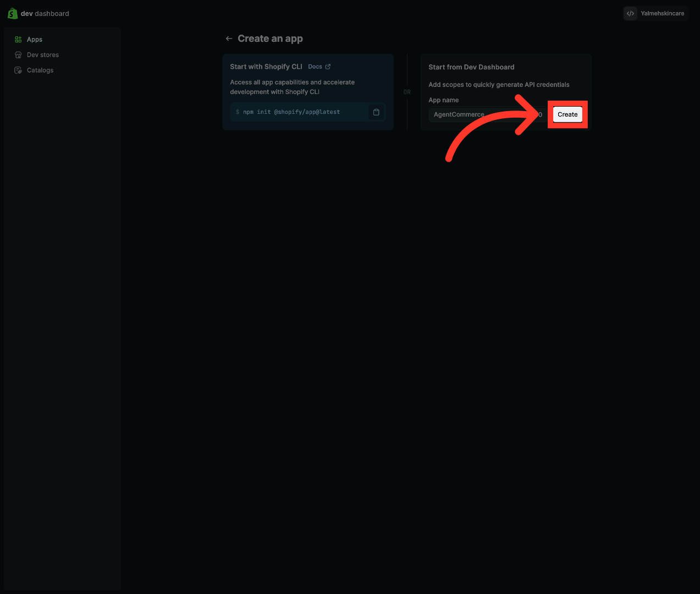The height and width of the screenshot is (594, 700).
Task: Click the 'Create an app' page title
Action: [x=270, y=38]
